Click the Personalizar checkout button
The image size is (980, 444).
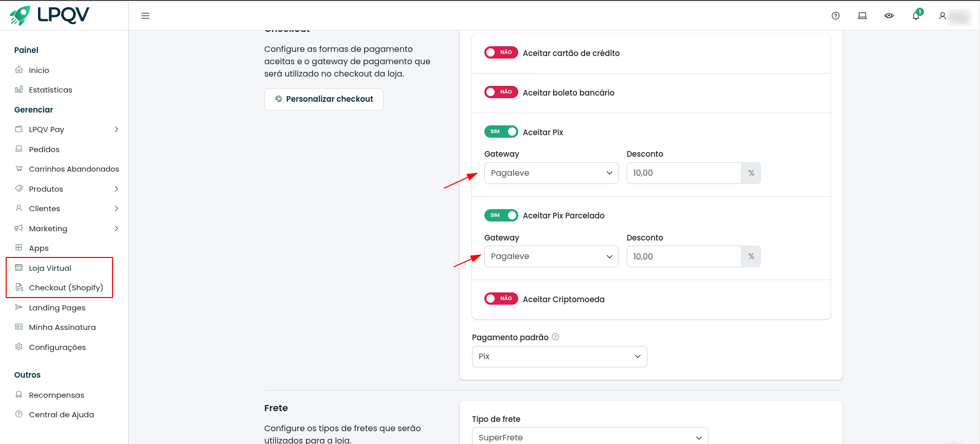click(323, 99)
